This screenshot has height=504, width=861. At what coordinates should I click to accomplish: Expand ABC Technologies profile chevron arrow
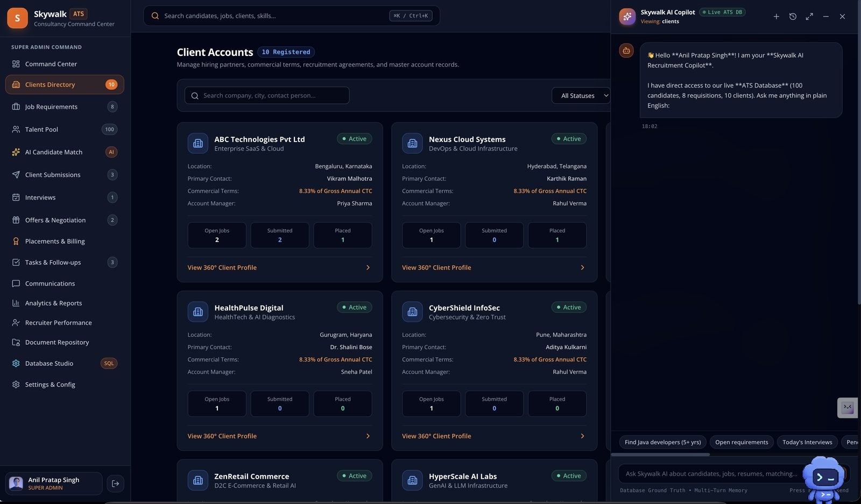tap(368, 267)
